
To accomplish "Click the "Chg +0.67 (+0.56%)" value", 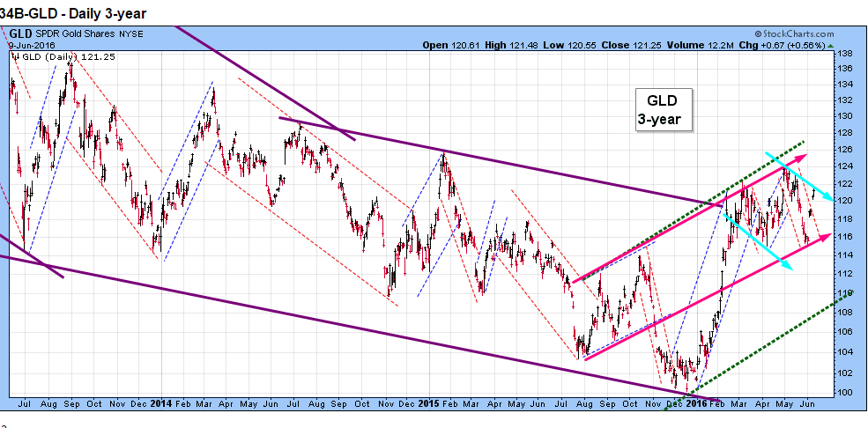I will (781, 45).
